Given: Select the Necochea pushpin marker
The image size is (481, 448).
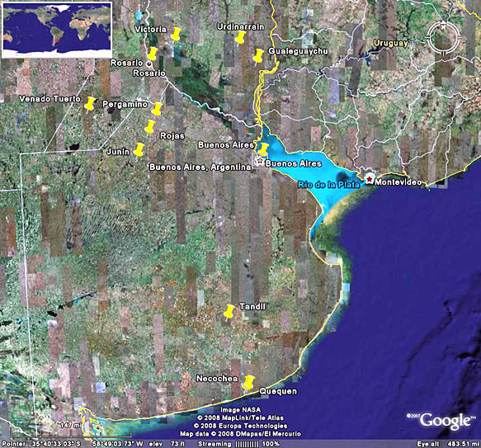Looking at the screenshot, I should pos(249,383).
